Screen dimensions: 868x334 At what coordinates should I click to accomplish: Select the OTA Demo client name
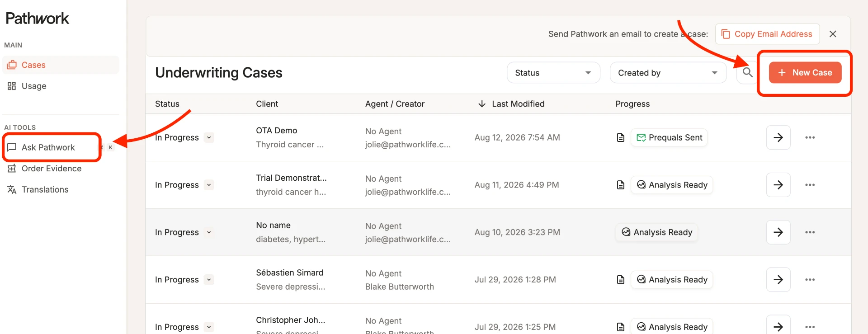coord(277,131)
